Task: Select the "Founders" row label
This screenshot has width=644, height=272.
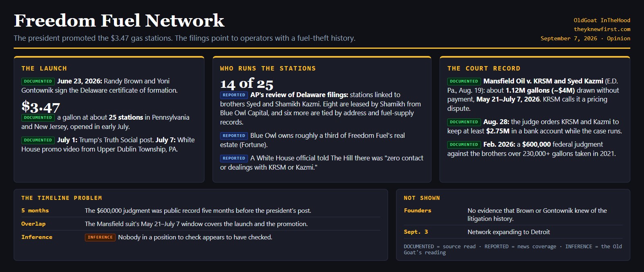Action: (x=417, y=210)
